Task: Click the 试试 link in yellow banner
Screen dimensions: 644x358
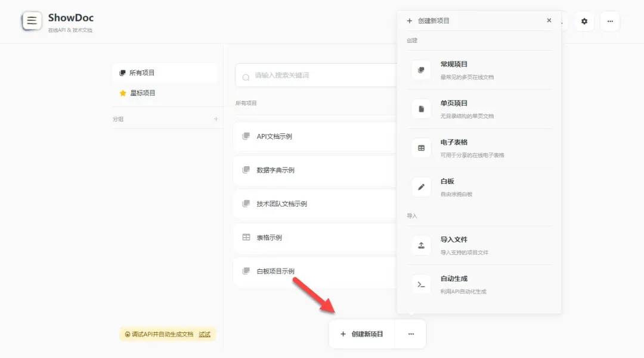Action: click(205, 334)
